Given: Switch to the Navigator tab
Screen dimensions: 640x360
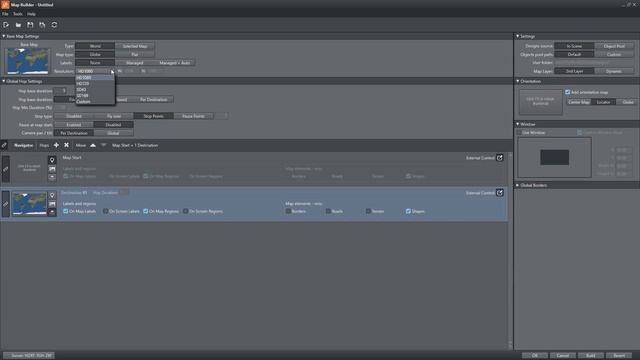Looking at the screenshot, I should tap(23, 145).
